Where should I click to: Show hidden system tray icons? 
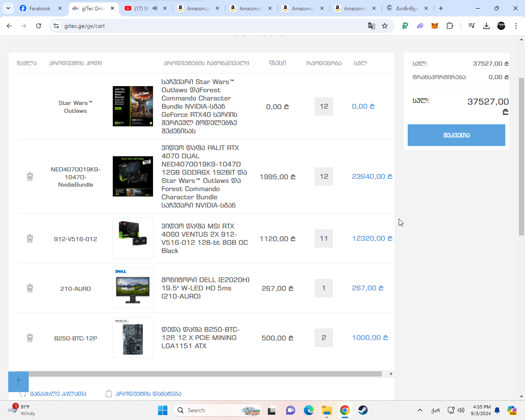pyautogui.click(x=420, y=410)
